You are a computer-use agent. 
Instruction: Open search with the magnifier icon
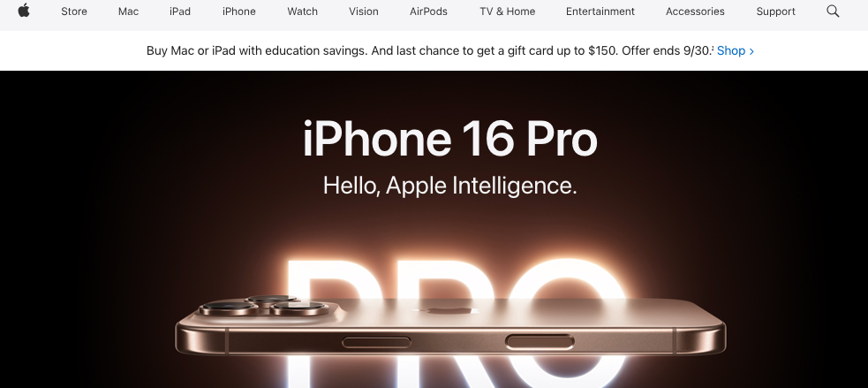tap(833, 11)
